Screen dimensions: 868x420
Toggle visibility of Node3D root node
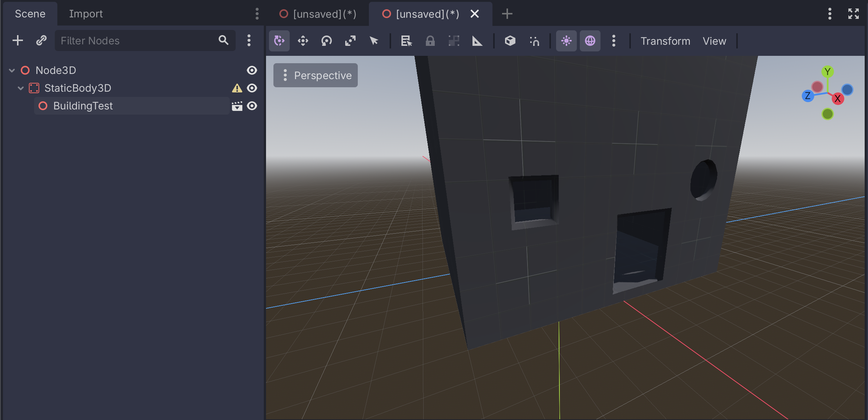tap(252, 70)
